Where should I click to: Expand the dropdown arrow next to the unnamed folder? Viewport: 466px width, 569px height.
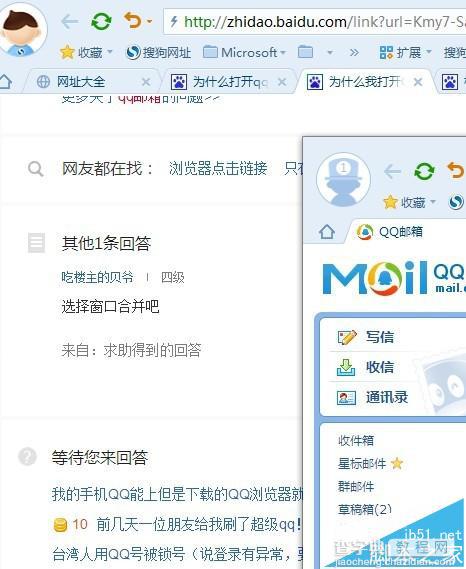(x=330, y=53)
